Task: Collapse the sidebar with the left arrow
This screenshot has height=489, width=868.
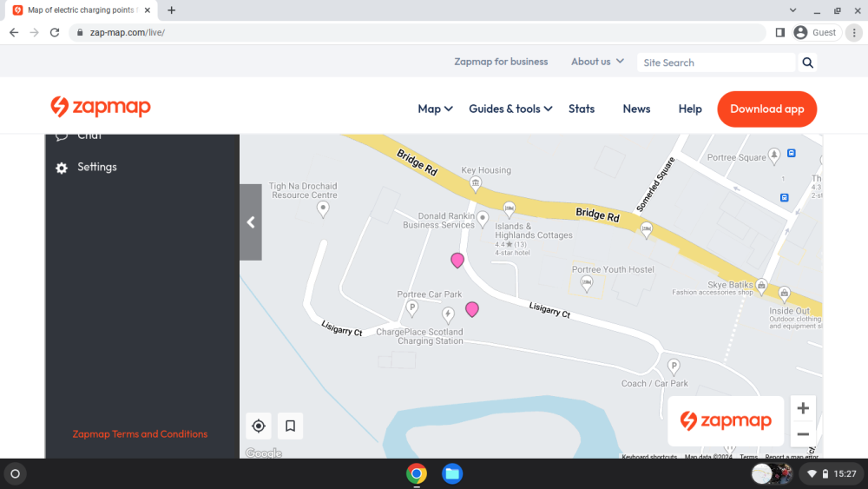Action: [251, 222]
